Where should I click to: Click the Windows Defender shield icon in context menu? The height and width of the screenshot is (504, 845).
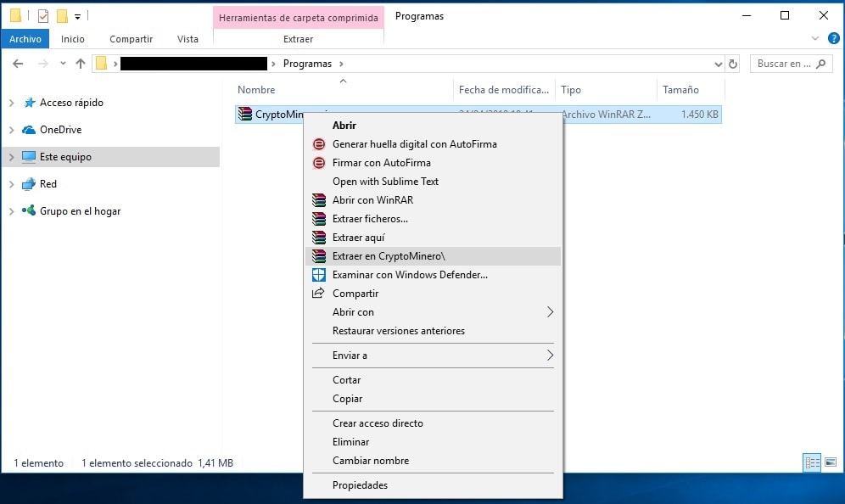pos(318,274)
